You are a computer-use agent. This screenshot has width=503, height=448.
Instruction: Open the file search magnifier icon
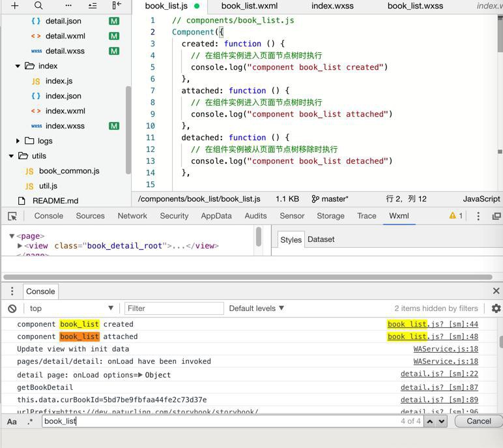pos(38,6)
